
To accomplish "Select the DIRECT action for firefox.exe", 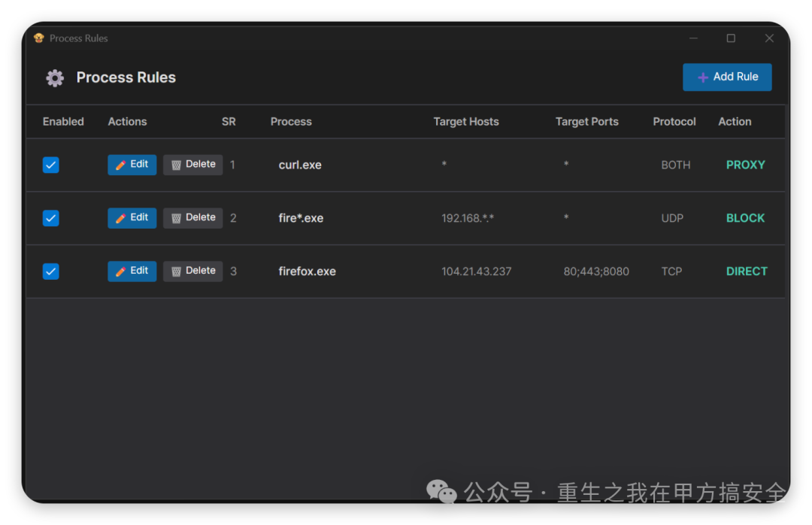I will pyautogui.click(x=747, y=272).
